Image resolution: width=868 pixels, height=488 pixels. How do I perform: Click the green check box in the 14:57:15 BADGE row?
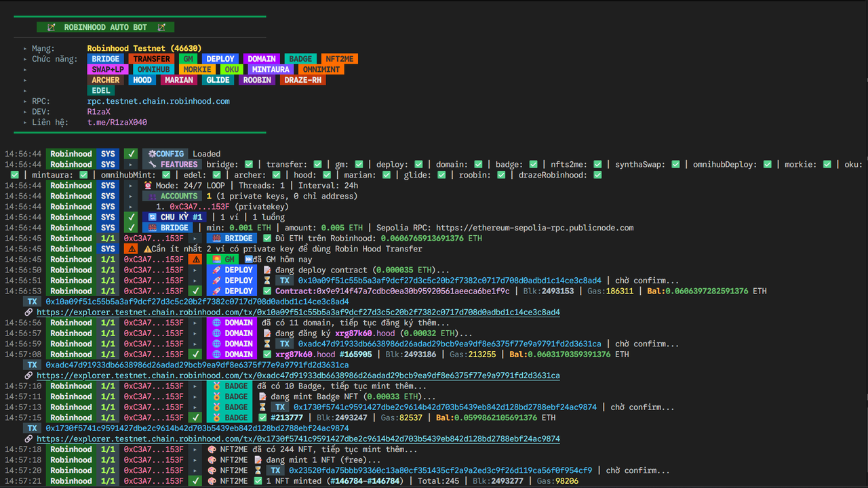[x=195, y=418]
